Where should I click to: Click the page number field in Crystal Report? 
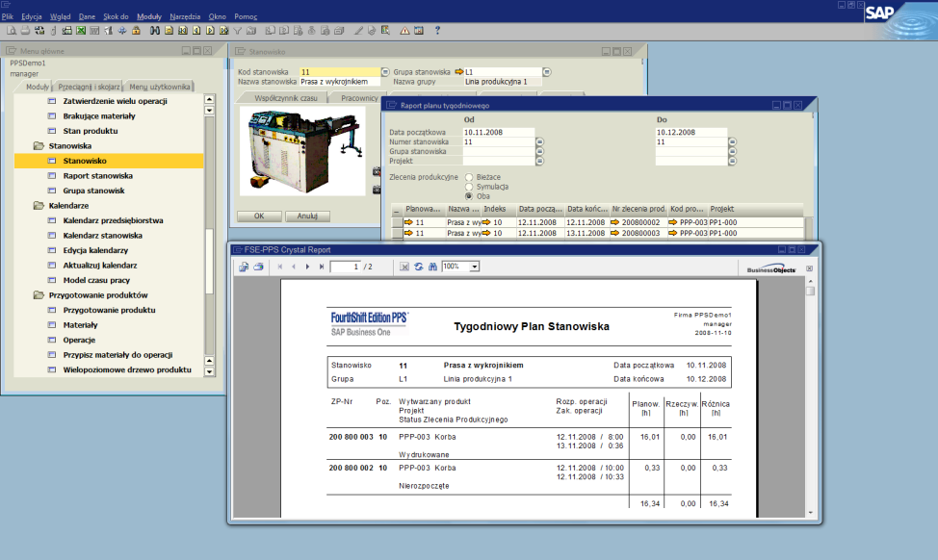point(345,267)
